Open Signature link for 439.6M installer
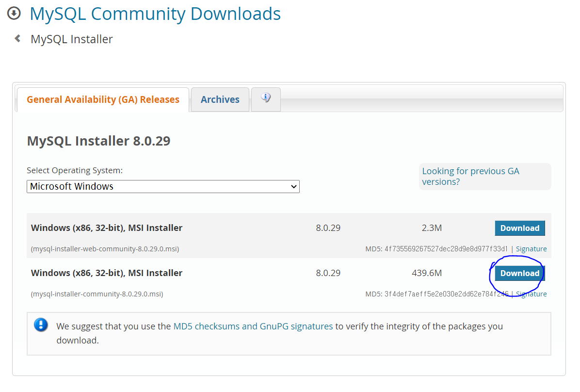 coord(531,294)
